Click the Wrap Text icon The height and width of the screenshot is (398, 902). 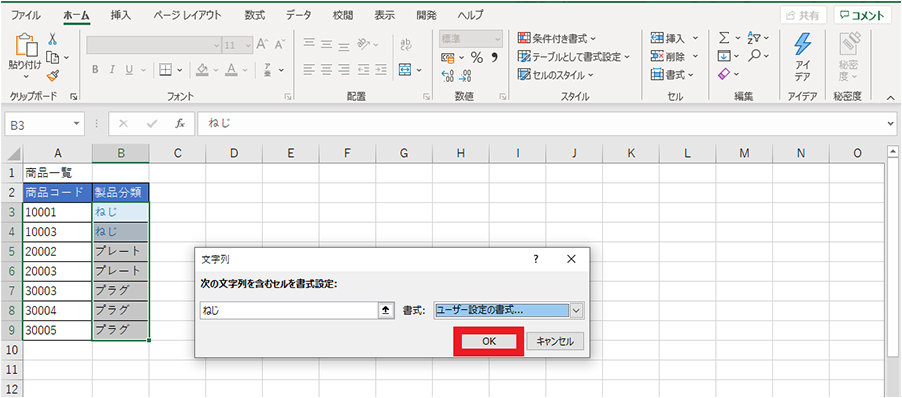pyautogui.click(x=406, y=44)
